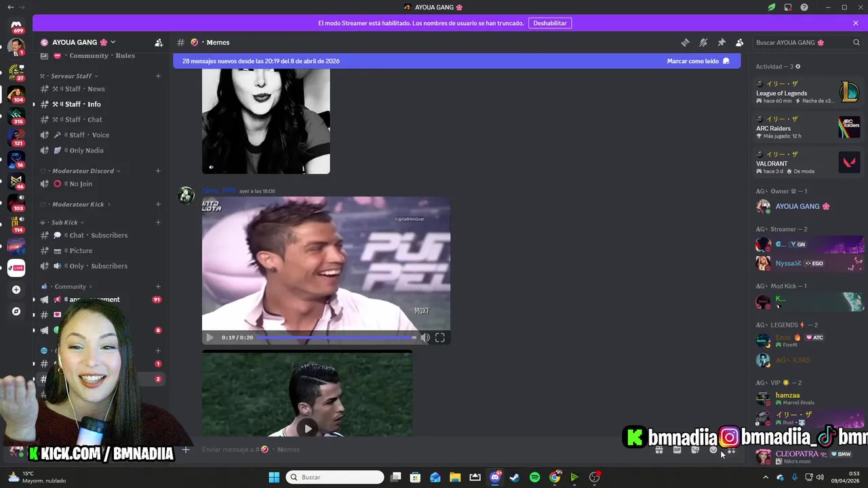Open the inbox icon in title bar
Viewport: 868px width, 488px height.
tap(788, 7)
